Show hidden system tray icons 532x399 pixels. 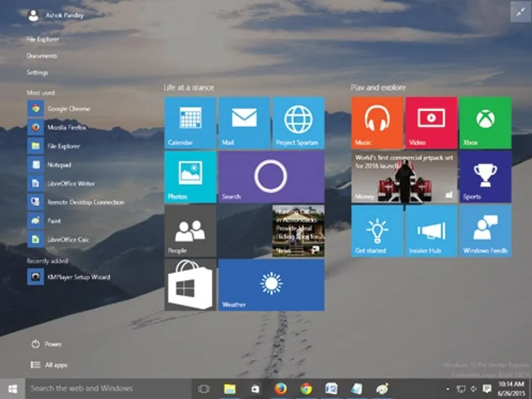pos(448,389)
